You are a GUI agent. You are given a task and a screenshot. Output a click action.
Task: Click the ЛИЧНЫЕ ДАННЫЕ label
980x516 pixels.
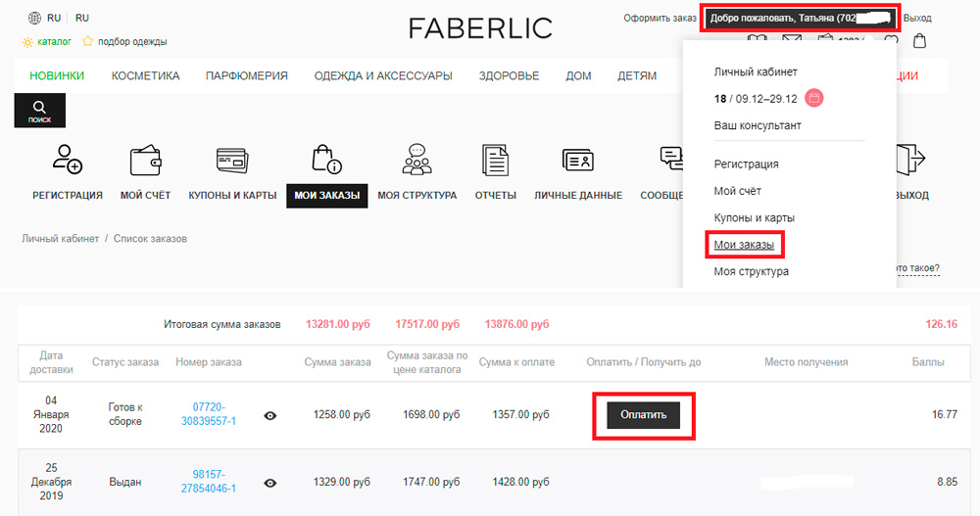578,196
